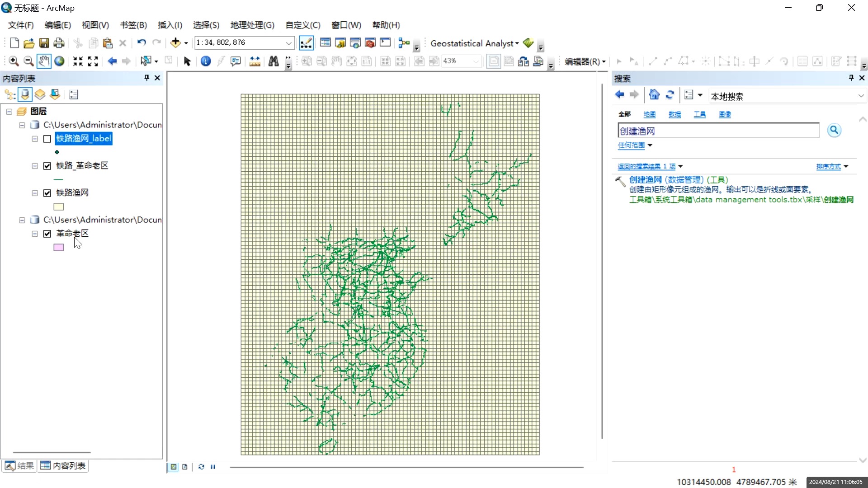Screen dimensions: 868x488
Task: Collapse the 图层 data frame tree
Action: point(9,111)
